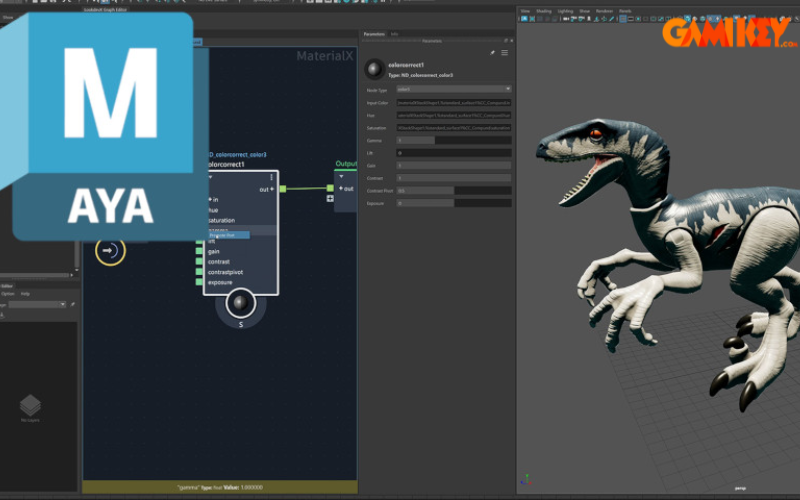Adjust the Exposure slider
The width and height of the screenshot is (800, 500).
point(454,203)
